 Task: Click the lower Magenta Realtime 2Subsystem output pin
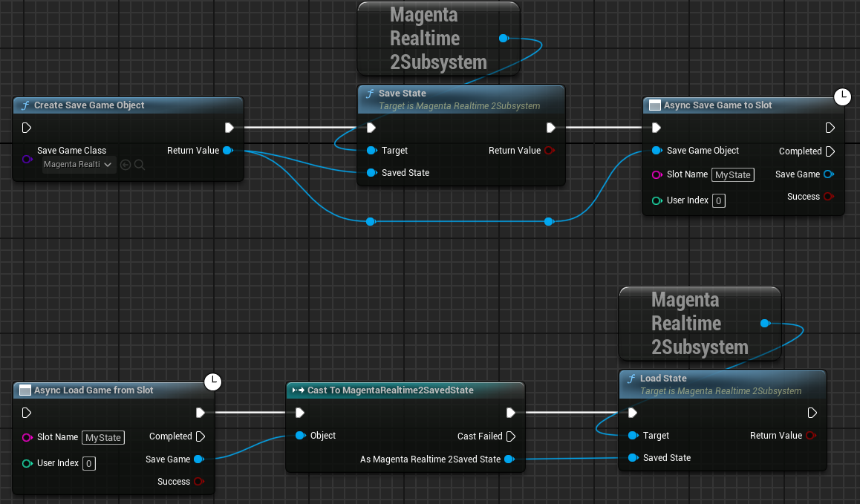coord(764,324)
